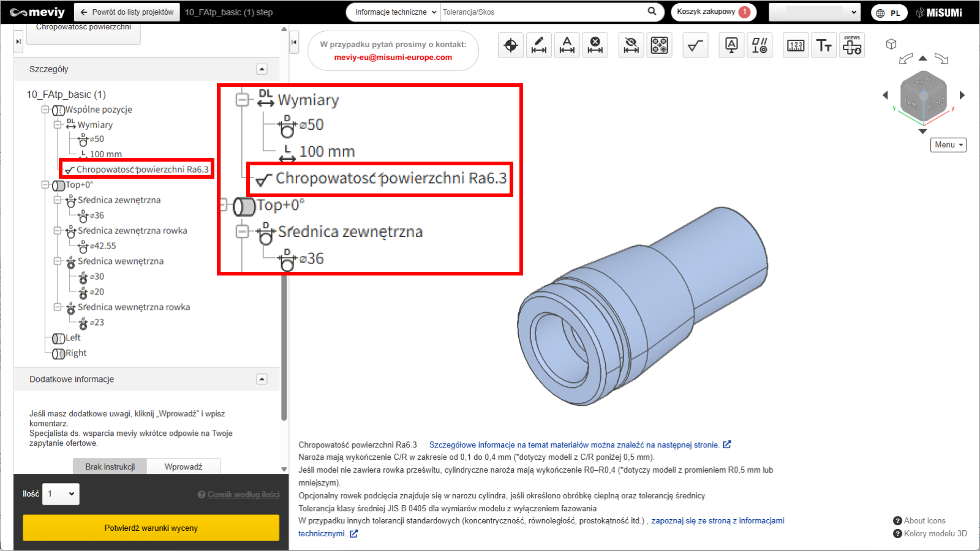
Task: Collapse the 'Szczegóły' section
Action: [x=262, y=69]
